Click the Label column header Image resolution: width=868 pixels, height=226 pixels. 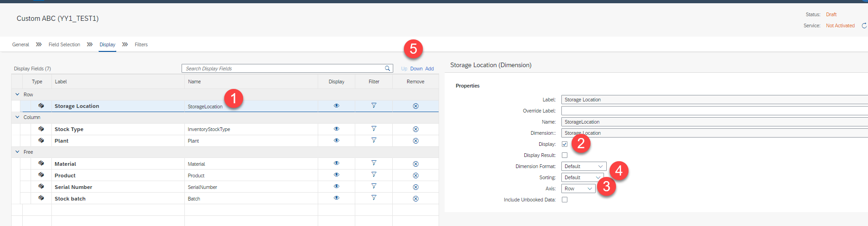pos(61,82)
